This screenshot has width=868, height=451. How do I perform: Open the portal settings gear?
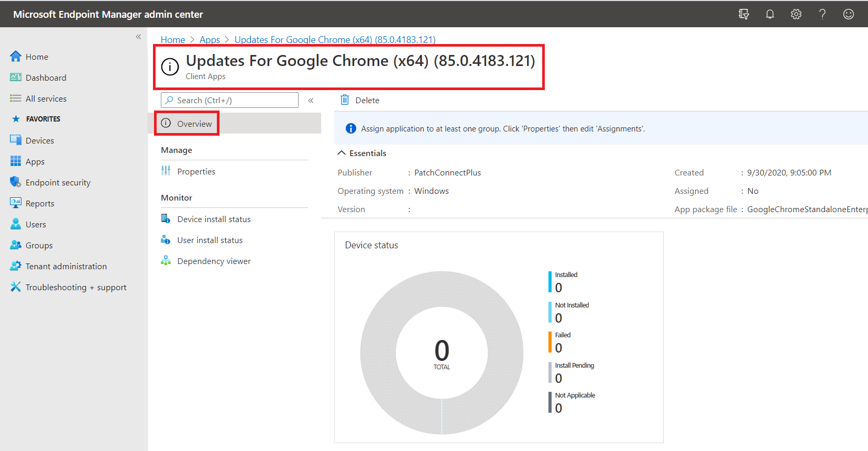click(x=796, y=14)
